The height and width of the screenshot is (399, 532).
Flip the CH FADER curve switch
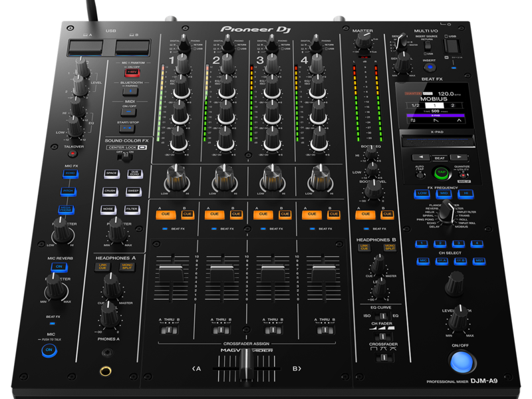pyautogui.click(x=383, y=336)
